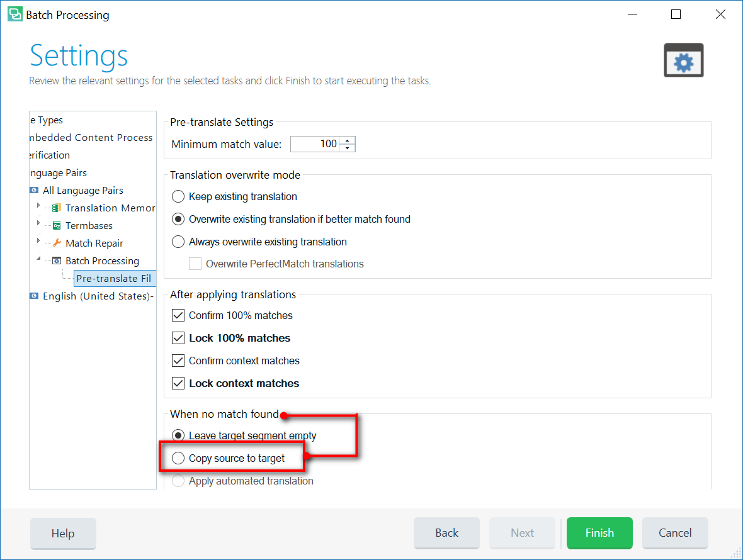Expand the Translation Memory tree node

tap(38, 206)
